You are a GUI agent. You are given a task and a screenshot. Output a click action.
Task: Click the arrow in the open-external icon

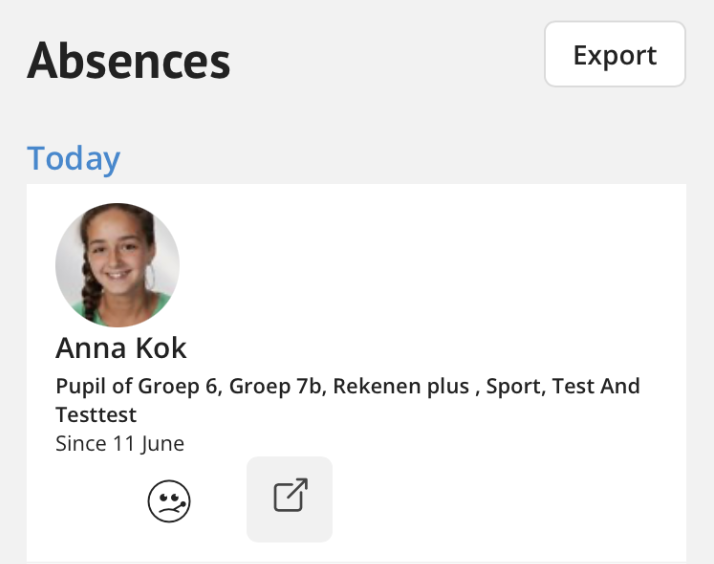pyautogui.click(x=298, y=487)
